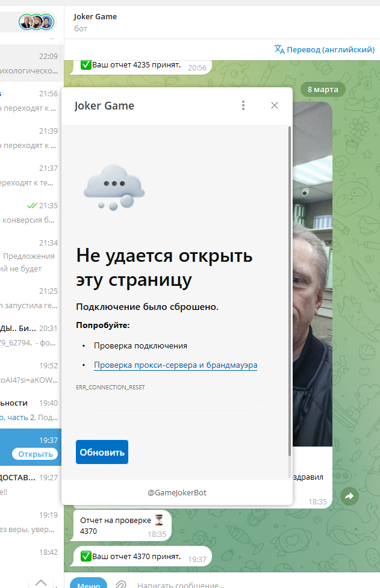Open the stories avatars at top left
Screen dimensions: 380x588
click(37, 22)
